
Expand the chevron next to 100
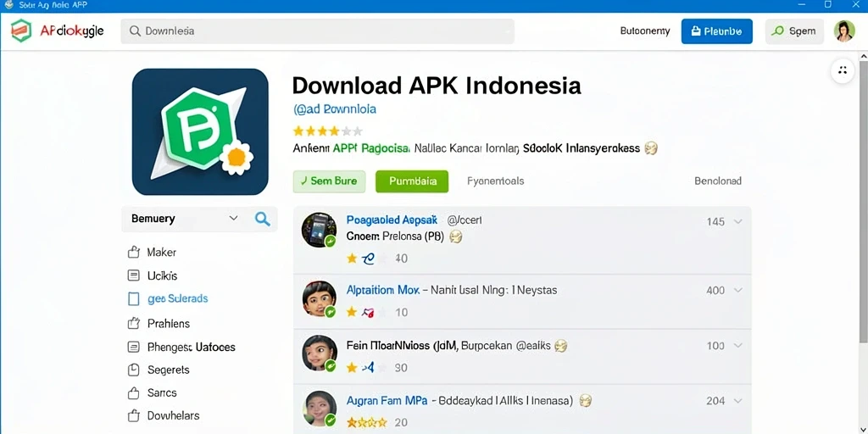pyautogui.click(x=737, y=346)
